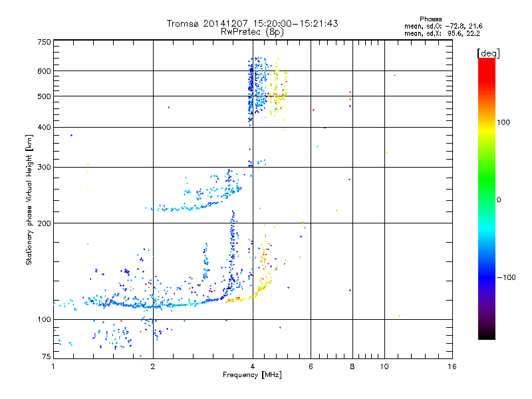Click the x-axis tick label '4'

253,366
